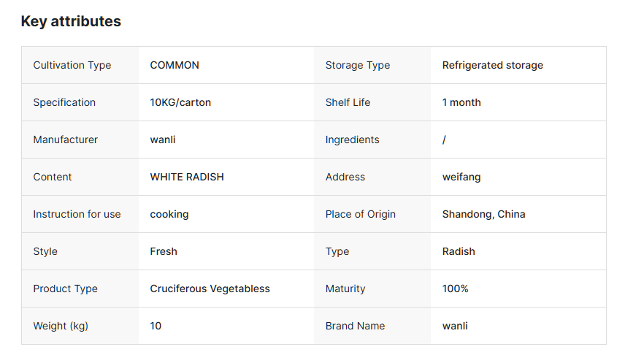Select Refrigerated storage value text
The height and width of the screenshot is (355, 644).
click(493, 65)
